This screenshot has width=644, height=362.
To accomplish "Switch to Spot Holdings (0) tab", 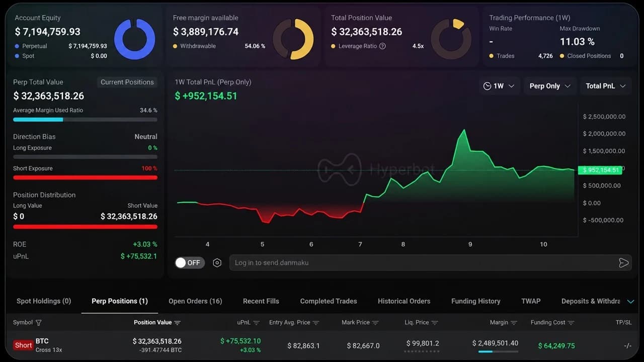I will tap(44, 301).
